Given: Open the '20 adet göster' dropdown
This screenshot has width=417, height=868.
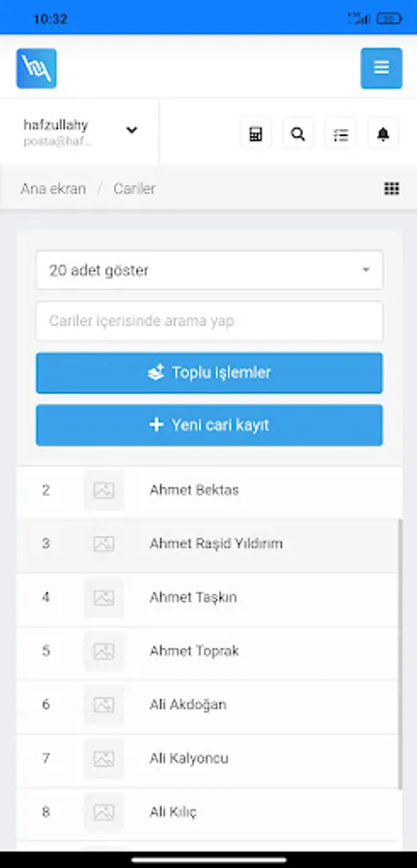Looking at the screenshot, I should (209, 270).
